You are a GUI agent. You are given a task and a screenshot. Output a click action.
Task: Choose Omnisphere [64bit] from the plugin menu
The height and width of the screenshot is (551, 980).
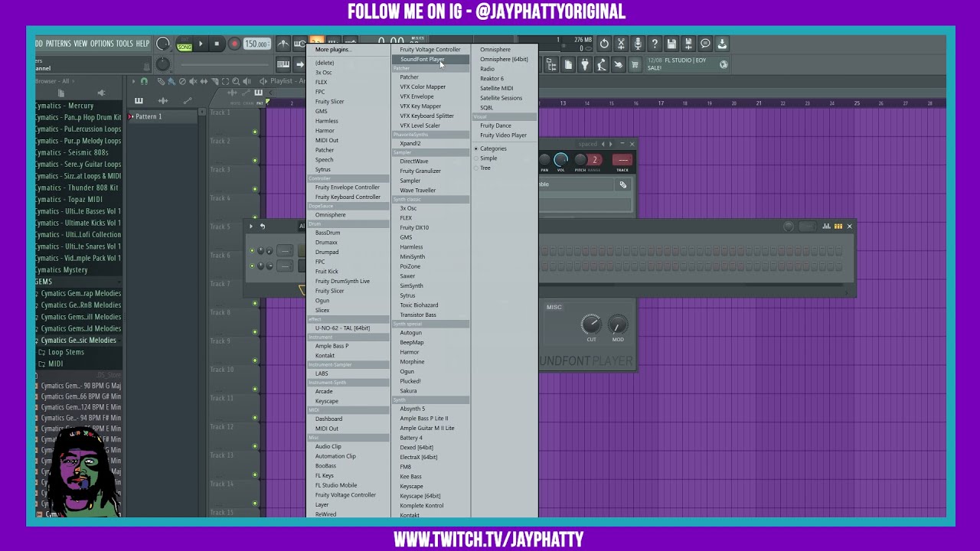tap(504, 59)
